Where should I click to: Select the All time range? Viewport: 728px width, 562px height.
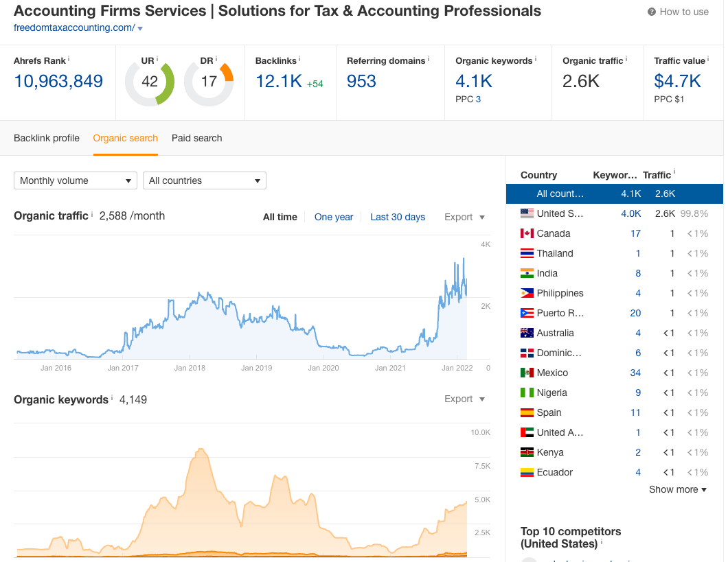pyautogui.click(x=280, y=217)
